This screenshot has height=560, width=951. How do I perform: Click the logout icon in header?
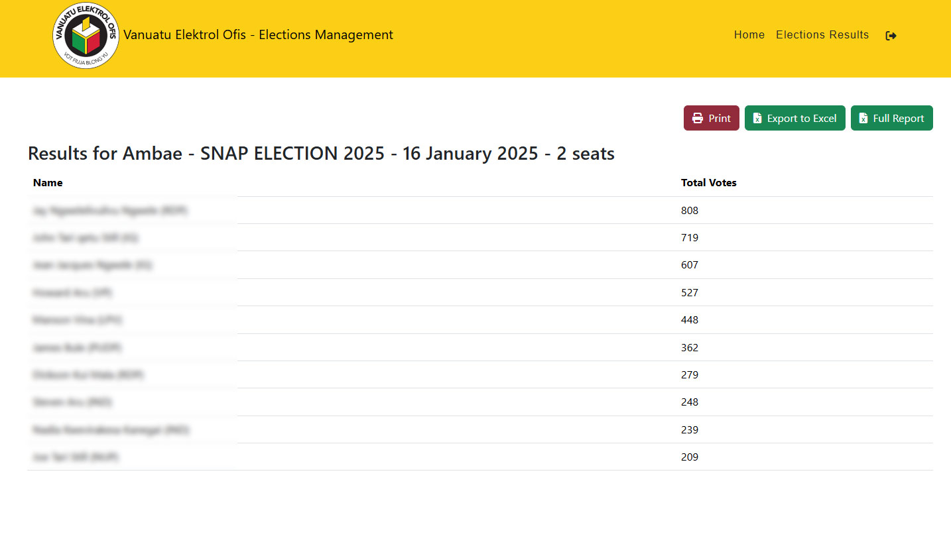click(x=891, y=36)
